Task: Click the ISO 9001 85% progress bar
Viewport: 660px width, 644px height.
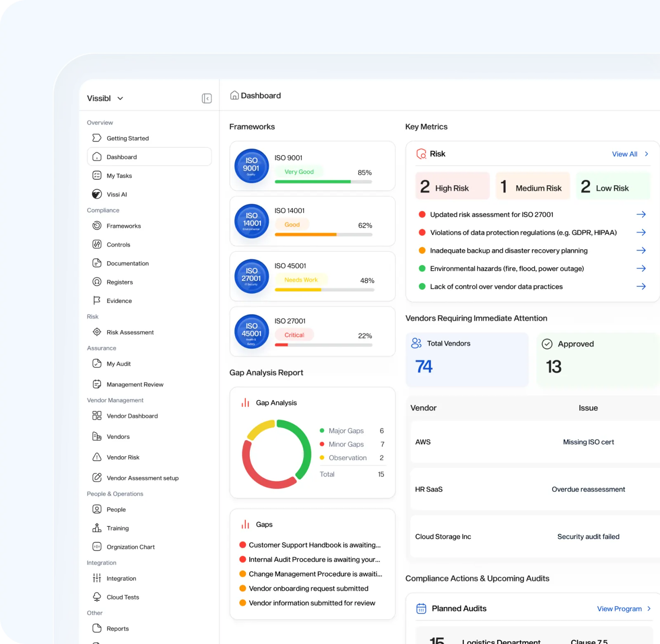Action: [x=323, y=182]
